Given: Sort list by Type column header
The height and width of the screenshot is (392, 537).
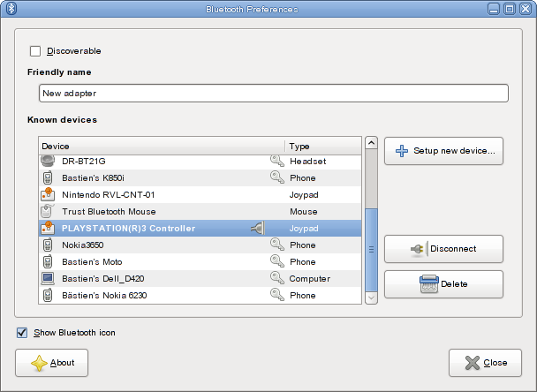Looking at the screenshot, I should click(x=323, y=147).
